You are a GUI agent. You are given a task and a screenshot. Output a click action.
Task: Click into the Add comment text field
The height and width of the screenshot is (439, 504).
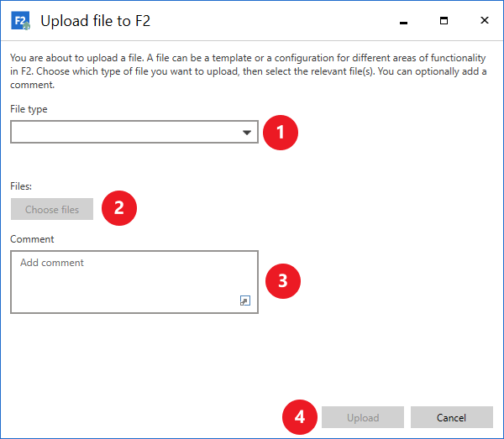(x=126, y=277)
